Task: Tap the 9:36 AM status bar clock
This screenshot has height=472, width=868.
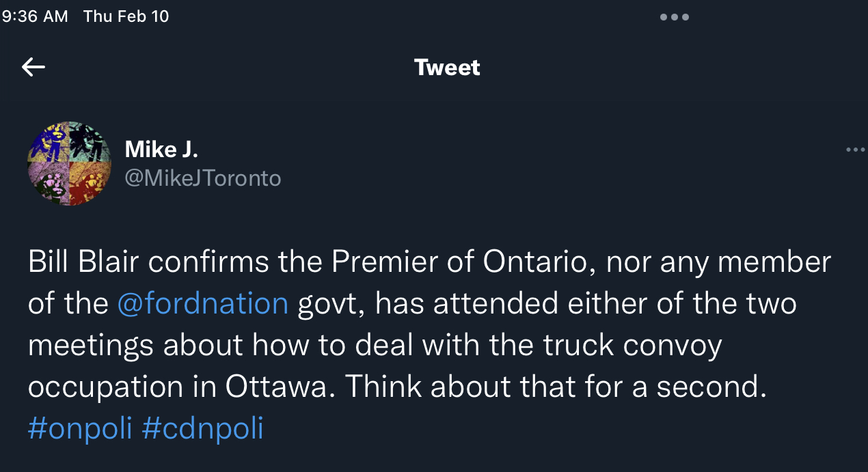Action: click(x=34, y=16)
